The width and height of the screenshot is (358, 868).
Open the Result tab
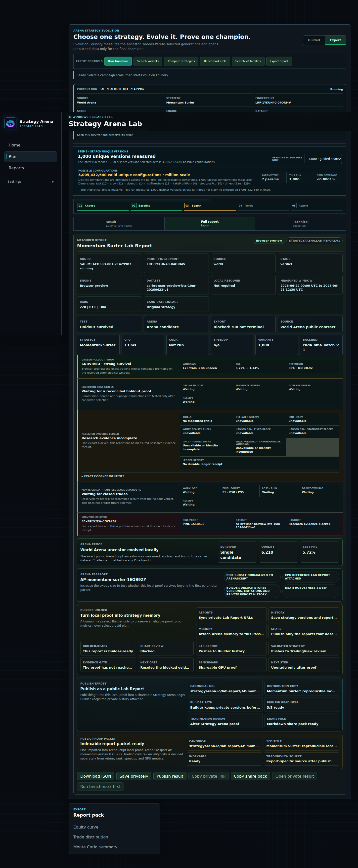click(x=119, y=224)
